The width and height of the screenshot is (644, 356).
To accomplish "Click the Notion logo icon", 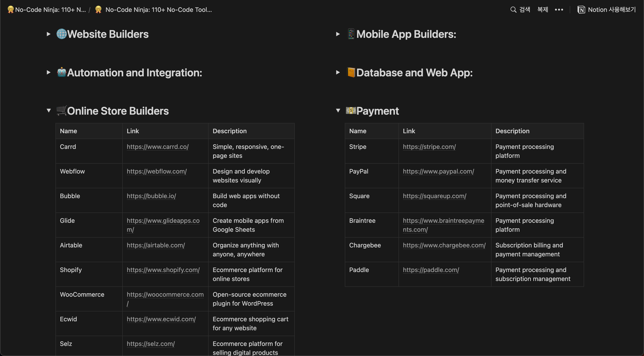I will click(x=581, y=9).
